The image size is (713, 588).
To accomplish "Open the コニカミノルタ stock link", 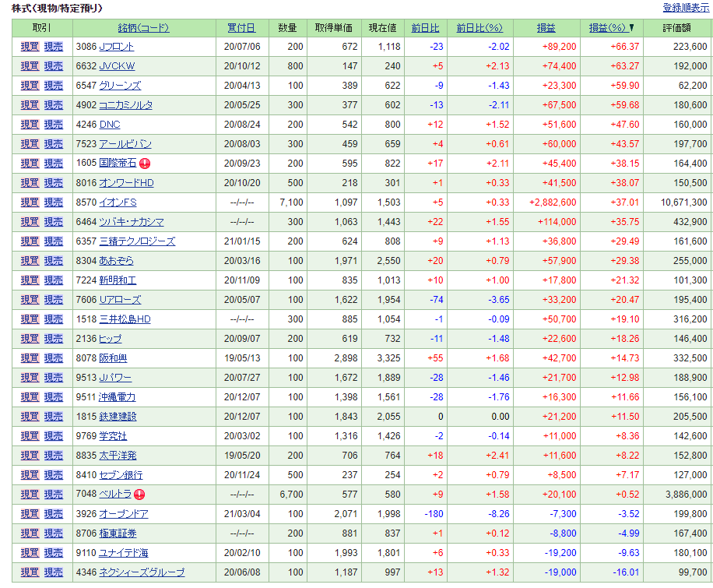I will [126, 105].
